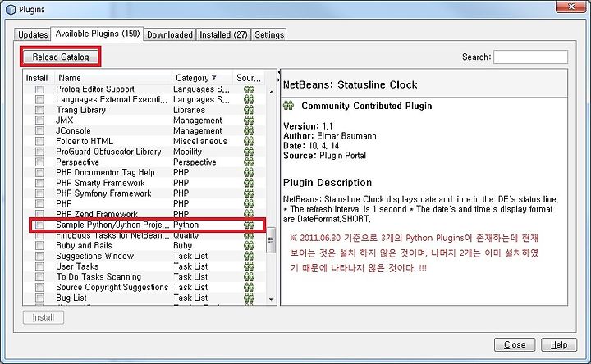This screenshot has width=591, height=364.
Task: Click the Plugins window title icon
Action: (x=11, y=9)
